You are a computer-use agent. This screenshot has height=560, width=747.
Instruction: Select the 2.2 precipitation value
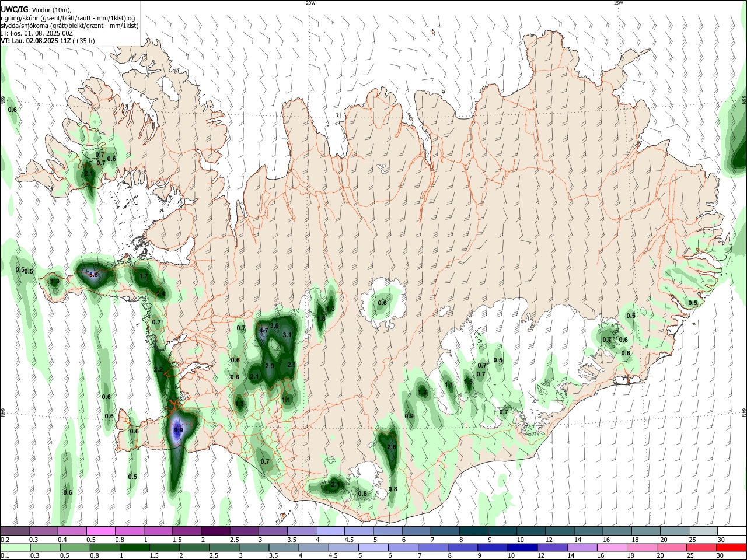[158, 370]
